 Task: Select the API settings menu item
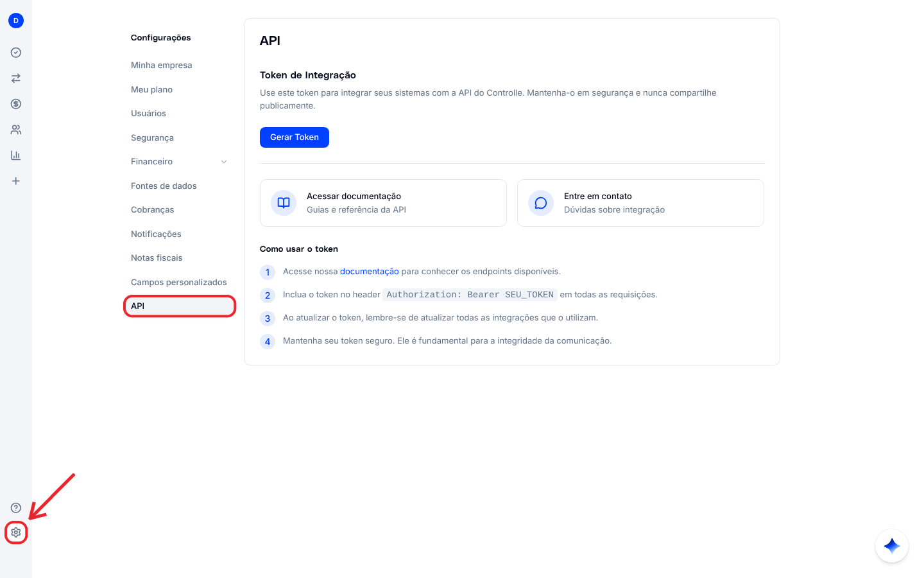pyautogui.click(x=180, y=306)
